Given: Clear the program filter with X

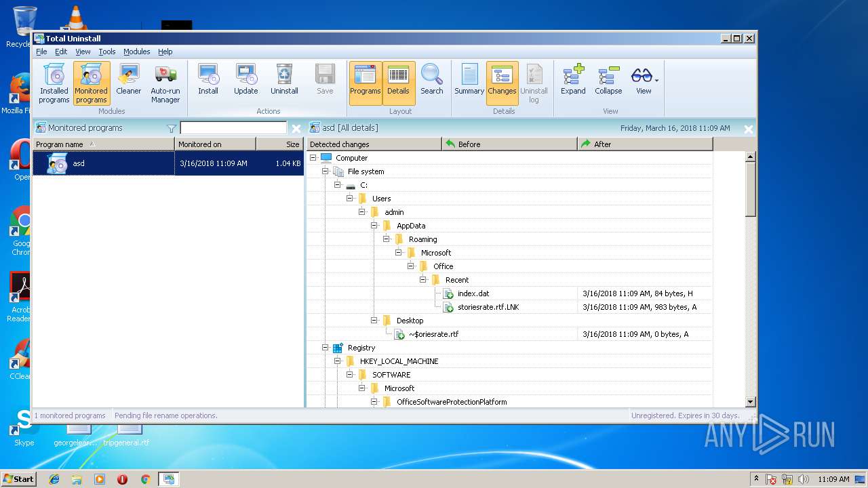Looking at the screenshot, I should [x=296, y=128].
